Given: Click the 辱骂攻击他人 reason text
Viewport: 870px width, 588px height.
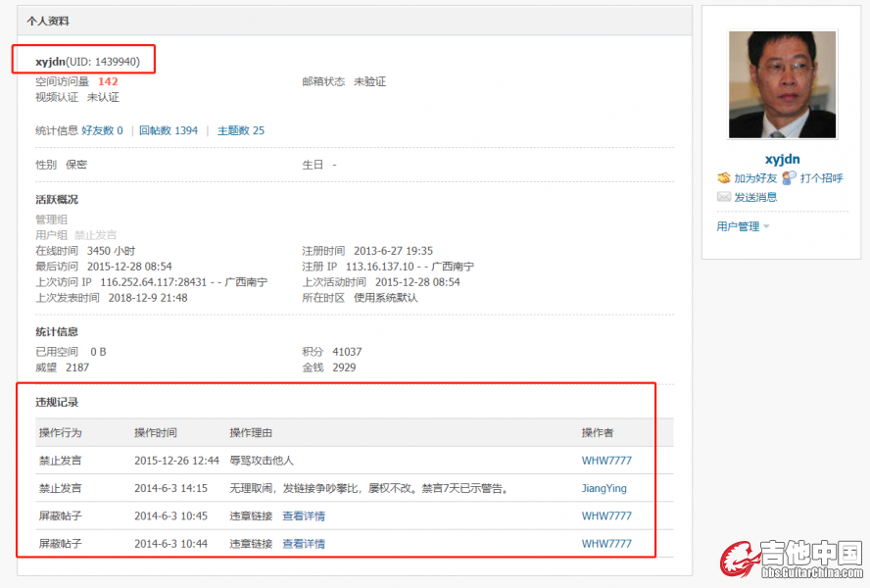Looking at the screenshot, I should pos(262,461).
